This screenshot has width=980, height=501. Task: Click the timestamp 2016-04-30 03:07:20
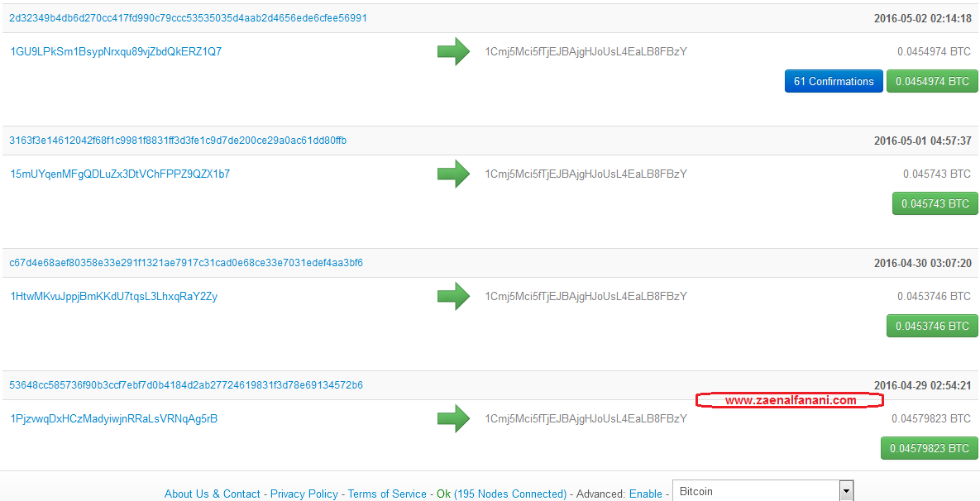coord(922,264)
